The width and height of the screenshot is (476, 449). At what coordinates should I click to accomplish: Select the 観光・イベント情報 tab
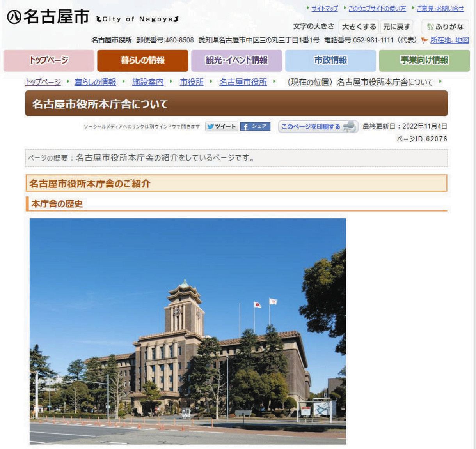point(236,60)
